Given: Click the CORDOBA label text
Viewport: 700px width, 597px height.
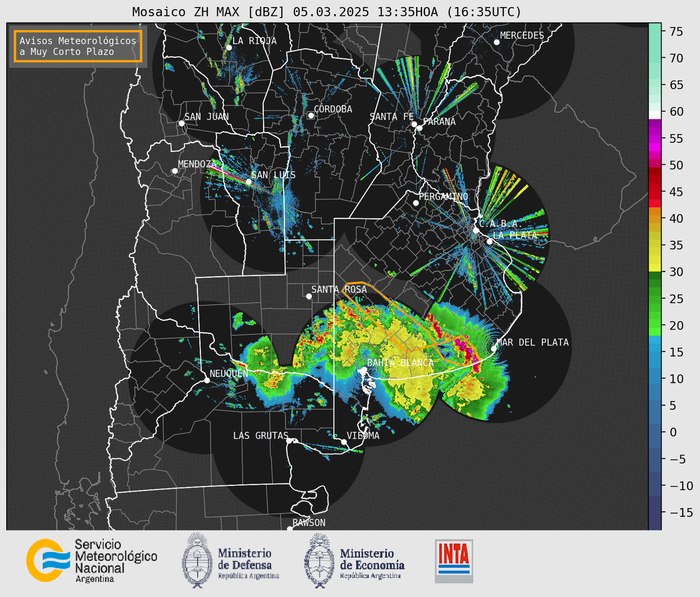Looking at the screenshot, I should pos(333,109).
